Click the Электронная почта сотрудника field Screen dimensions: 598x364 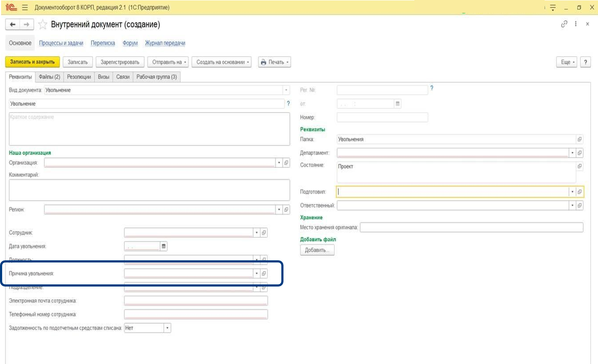tap(196, 301)
